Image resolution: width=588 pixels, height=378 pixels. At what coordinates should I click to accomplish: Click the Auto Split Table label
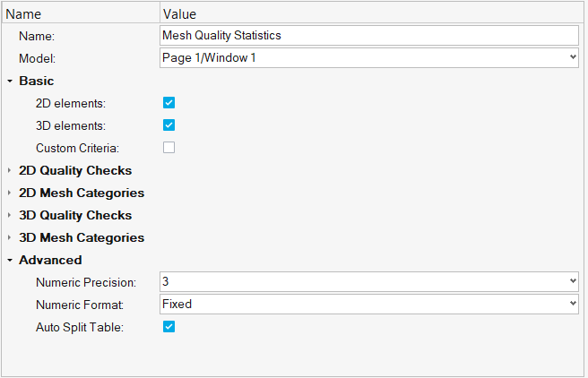tap(80, 327)
